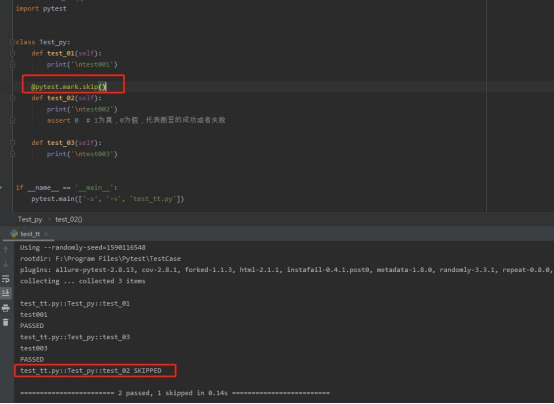This screenshot has height=404, width=554.
Task: Toggle scroll to end of console output
Action: (x=6, y=293)
